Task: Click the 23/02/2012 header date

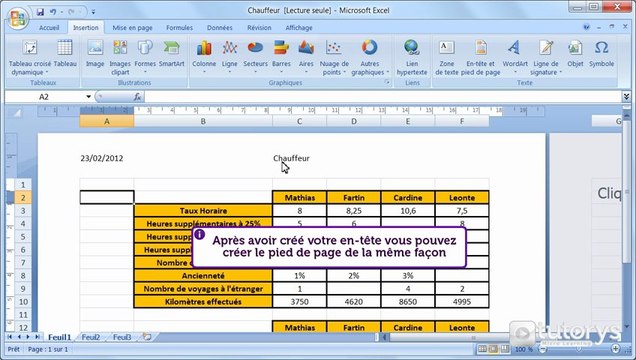Action: coord(101,158)
